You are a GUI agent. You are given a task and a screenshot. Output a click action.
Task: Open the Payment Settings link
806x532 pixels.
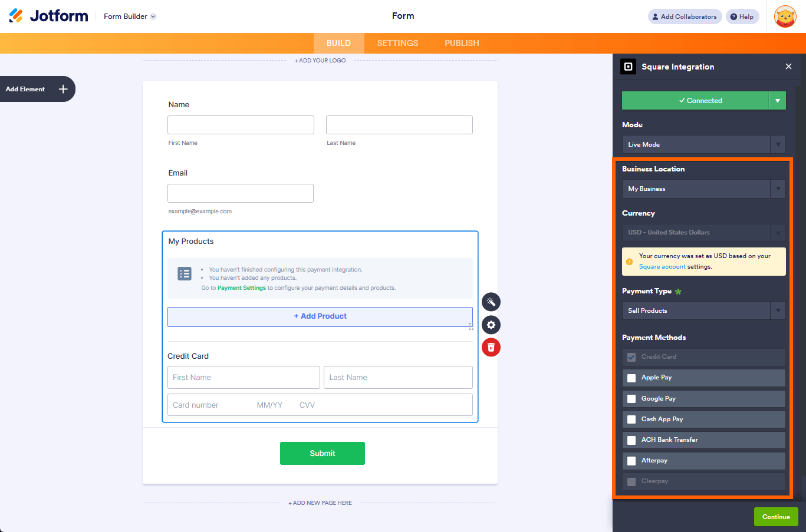click(x=242, y=288)
